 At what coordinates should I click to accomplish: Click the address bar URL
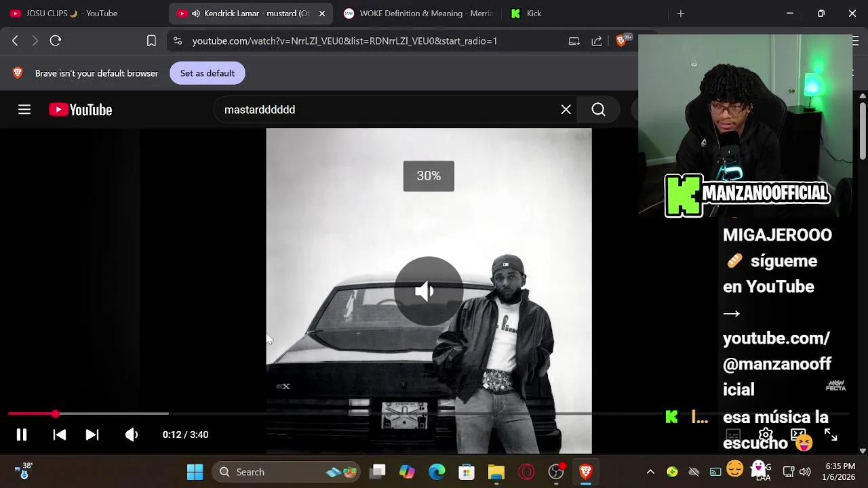344,41
